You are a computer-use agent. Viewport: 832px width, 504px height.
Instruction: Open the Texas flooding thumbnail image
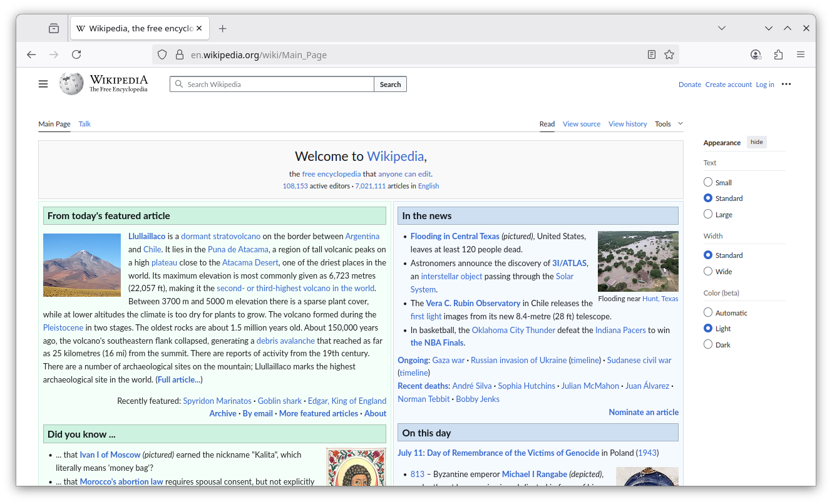[x=638, y=261]
